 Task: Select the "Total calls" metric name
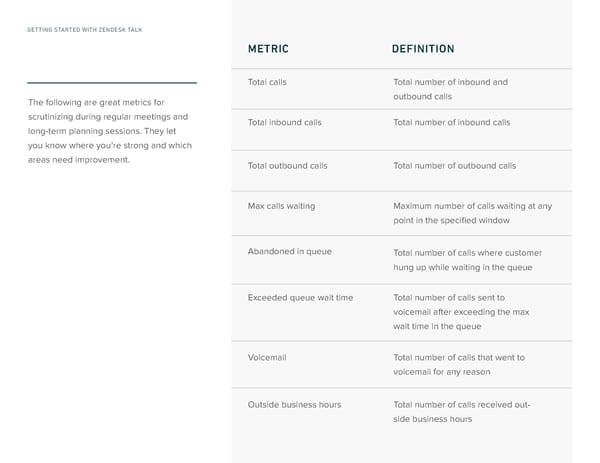(x=267, y=82)
